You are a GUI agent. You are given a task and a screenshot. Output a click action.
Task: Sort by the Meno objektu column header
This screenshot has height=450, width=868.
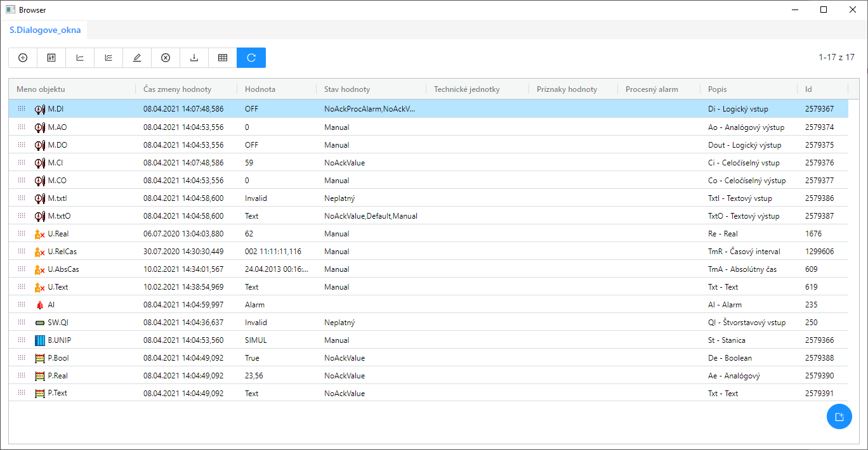pyautogui.click(x=41, y=89)
